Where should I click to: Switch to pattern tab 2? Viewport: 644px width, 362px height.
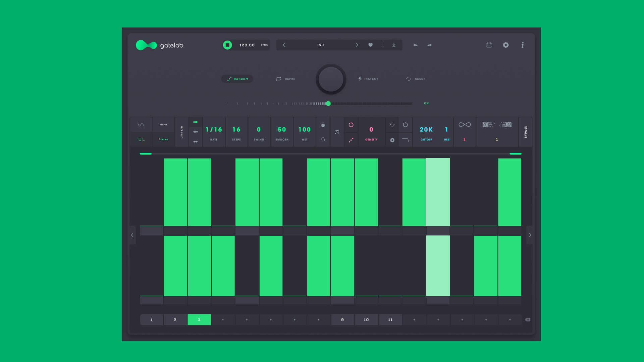[x=175, y=319]
